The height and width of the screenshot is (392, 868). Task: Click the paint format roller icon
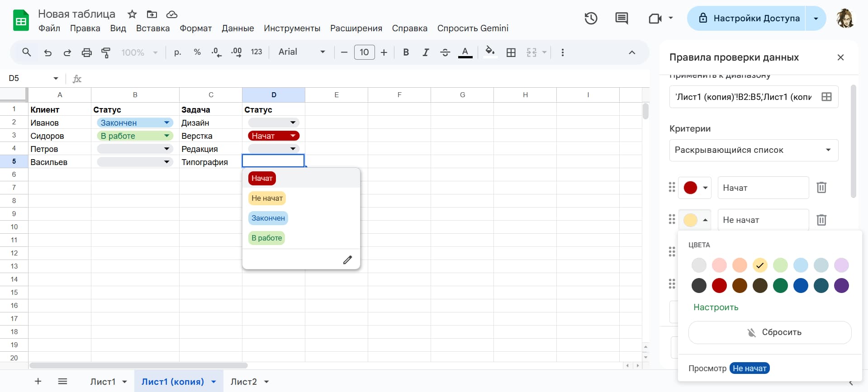[x=106, y=52]
